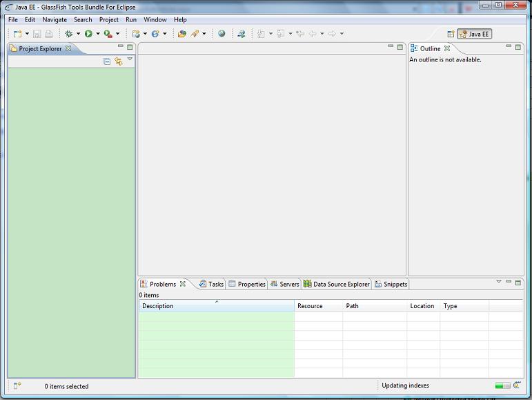The height and width of the screenshot is (400, 532).
Task: Close the Outline view
Action: click(x=447, y=48)
